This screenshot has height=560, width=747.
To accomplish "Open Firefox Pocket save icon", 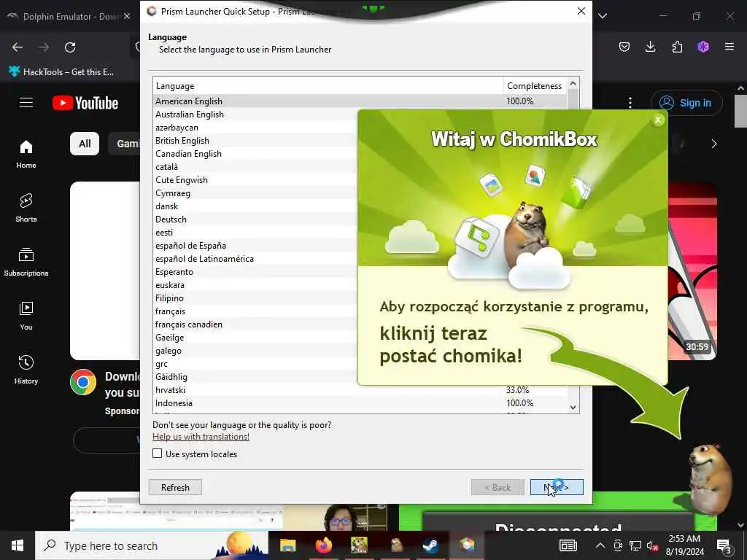I will coord(624,47).
